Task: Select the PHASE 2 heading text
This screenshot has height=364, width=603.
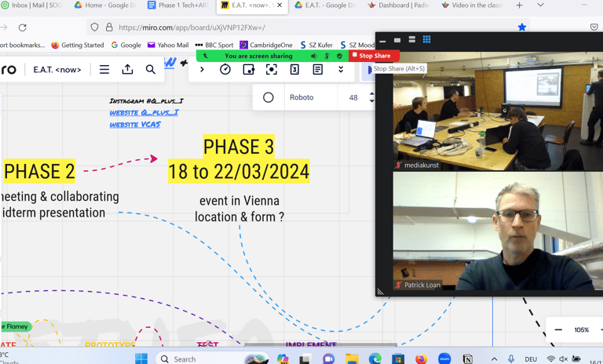Action: [39, 171]
